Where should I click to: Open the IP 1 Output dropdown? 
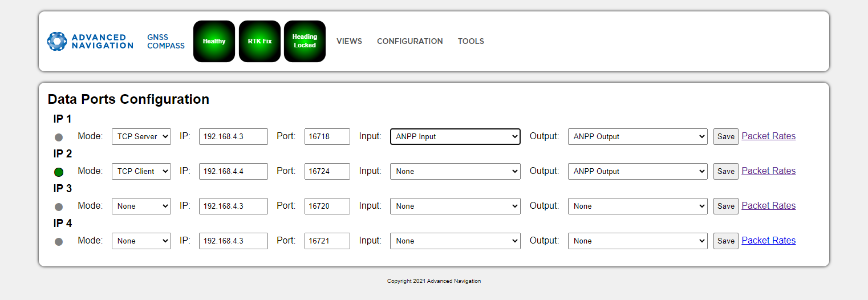[x=638, y=136]
